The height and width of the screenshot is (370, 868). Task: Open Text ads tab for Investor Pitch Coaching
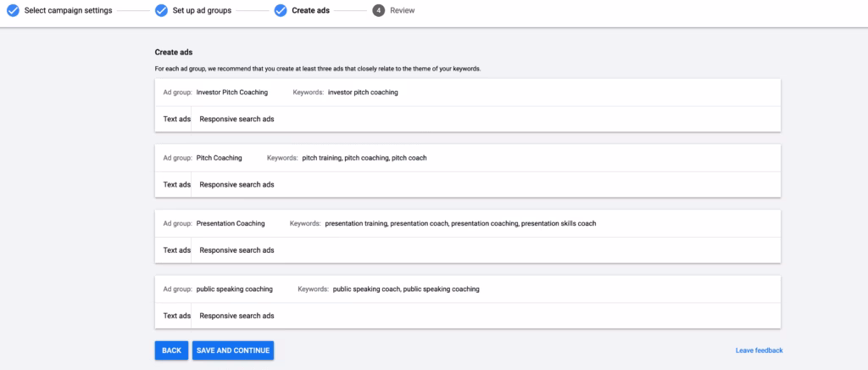pyautogui.click(x=176, y=119)
